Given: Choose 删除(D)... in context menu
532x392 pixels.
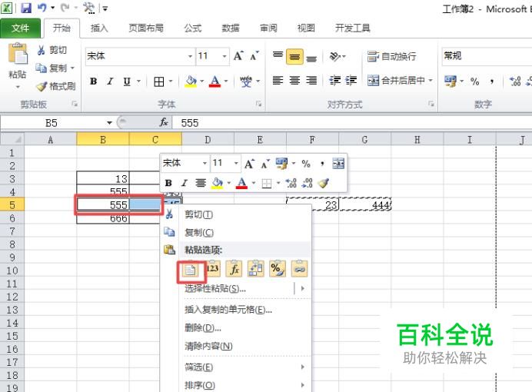Looking at the screenshot, I should 238,328.
